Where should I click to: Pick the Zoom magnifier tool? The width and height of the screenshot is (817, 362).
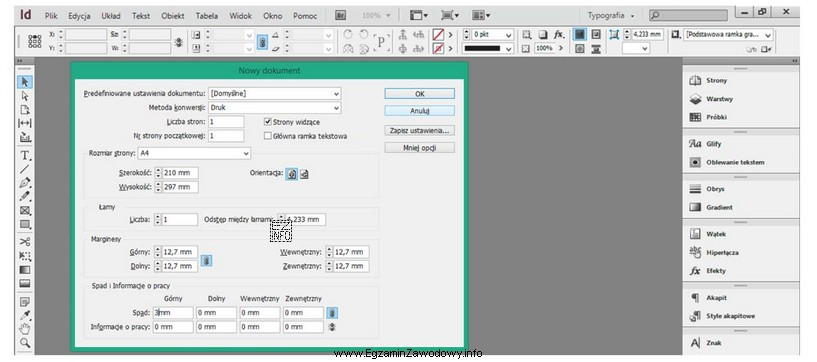coord(25,342)
